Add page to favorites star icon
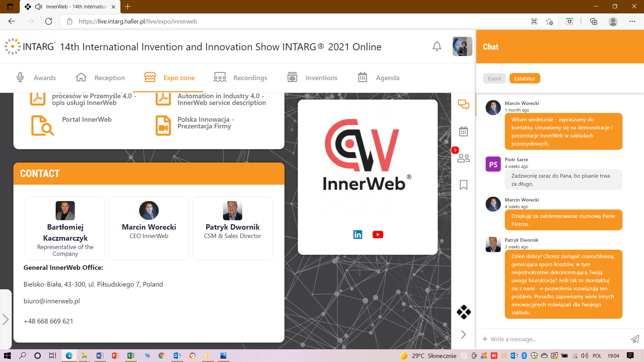644x362 pixels. coord(549,21)
